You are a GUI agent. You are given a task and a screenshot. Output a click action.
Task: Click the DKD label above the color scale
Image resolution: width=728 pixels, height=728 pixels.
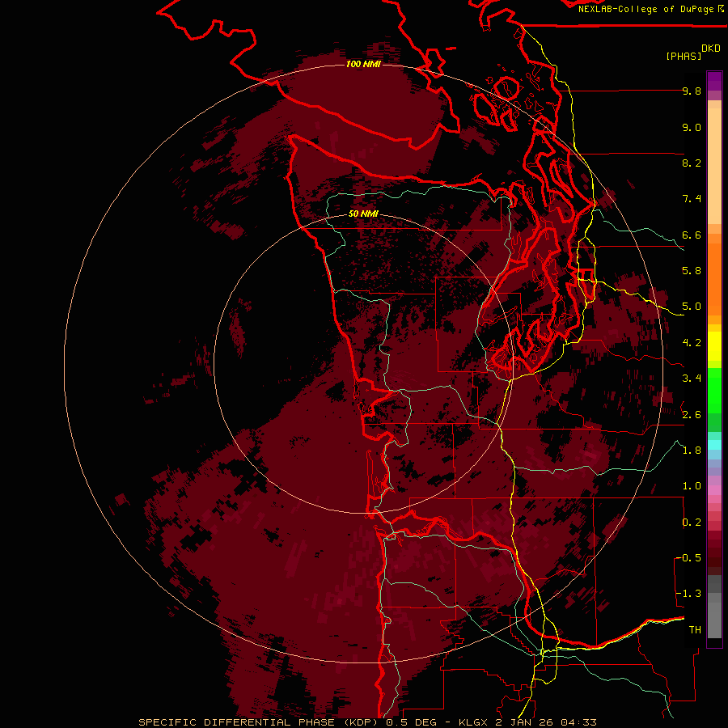pyautogui.click(x=711, y=49)
